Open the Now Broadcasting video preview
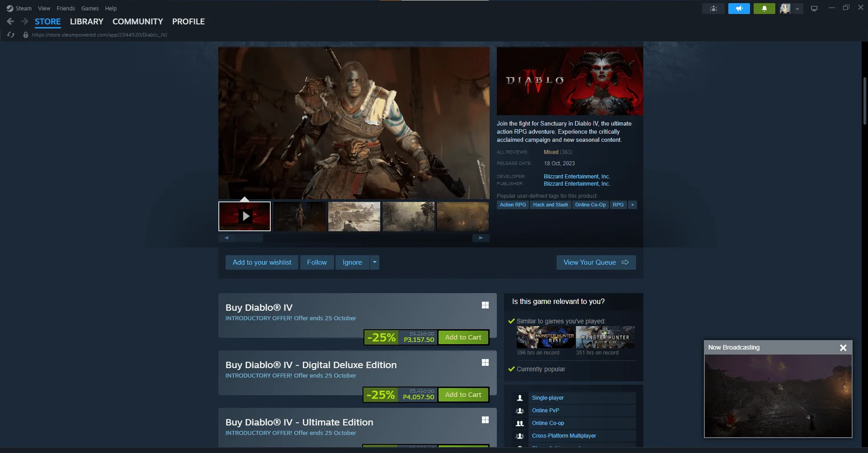The height and width of the screenshot is (453, 868). (x=778, y=396)
